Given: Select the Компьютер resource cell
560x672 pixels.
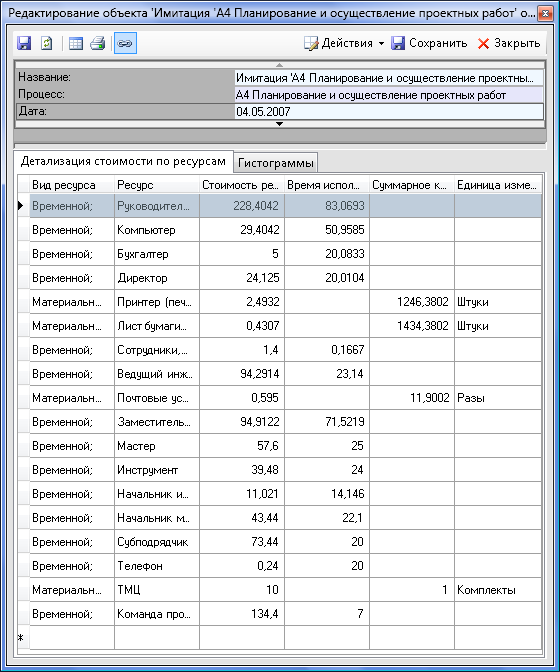Looking at the screenshot, I should coord(157,230).
